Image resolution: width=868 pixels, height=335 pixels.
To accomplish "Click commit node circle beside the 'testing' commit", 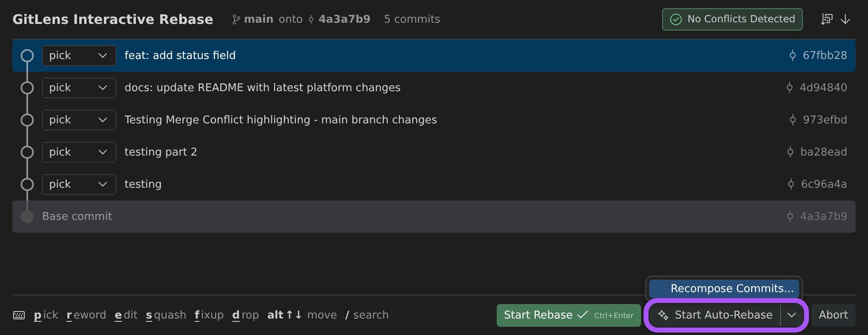I will point(27,184).
